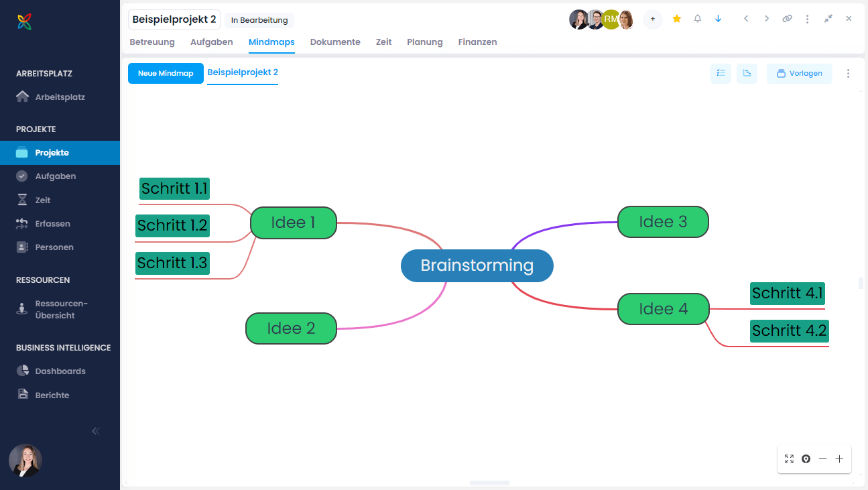868x490 pixels.
Task: Go to the previous project with left chevron
Action: tap(746, 19)
